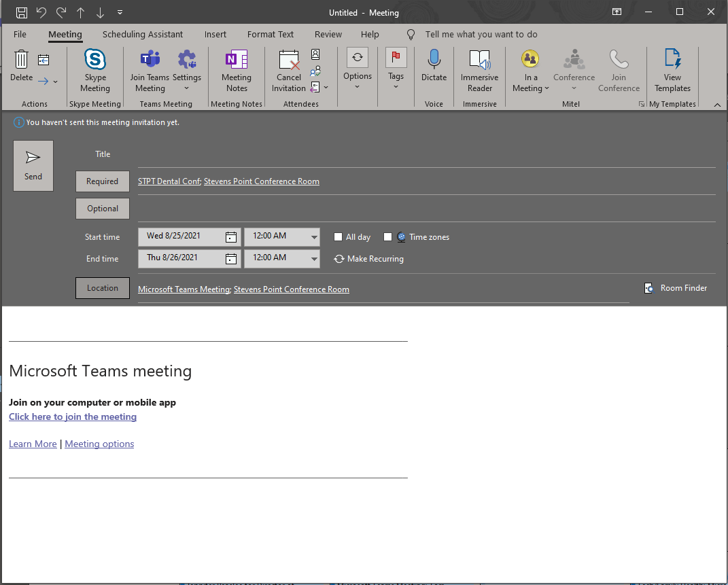Click Join Conference phone icon
Image resolution: width=728 pixels, height=585 pixels.
click(x=619, y=71)
